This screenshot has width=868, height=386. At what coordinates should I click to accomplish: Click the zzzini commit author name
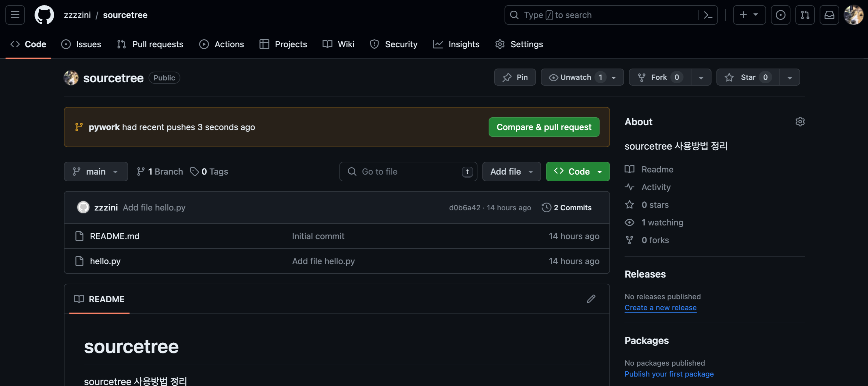[x=106, y=207]
